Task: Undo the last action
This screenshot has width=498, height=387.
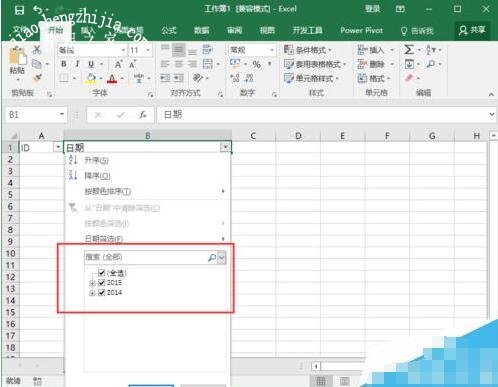Action: 38,10
